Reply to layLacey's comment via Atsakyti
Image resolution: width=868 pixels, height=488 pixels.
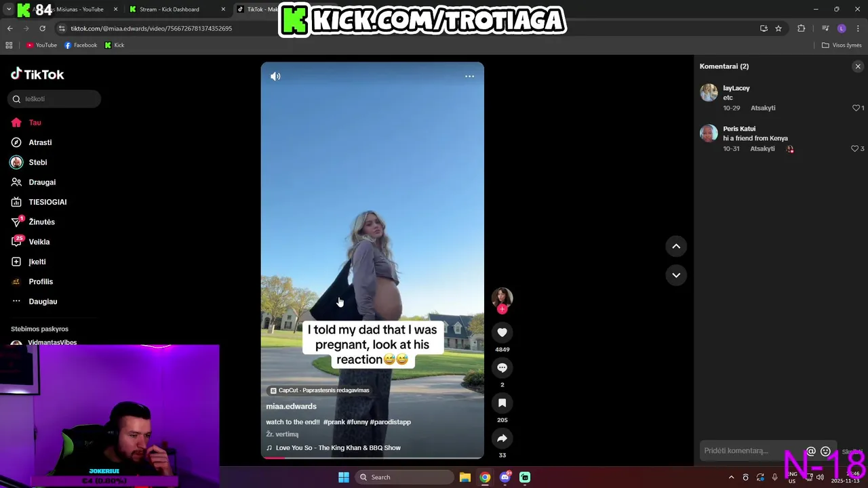(763, 108)
